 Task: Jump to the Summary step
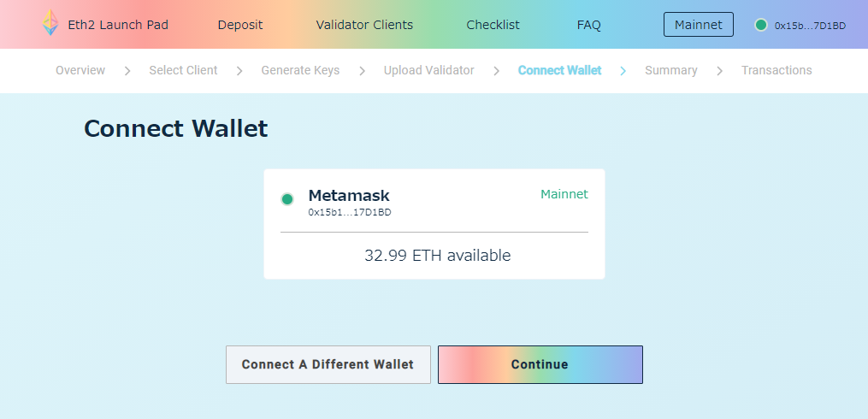671,70
